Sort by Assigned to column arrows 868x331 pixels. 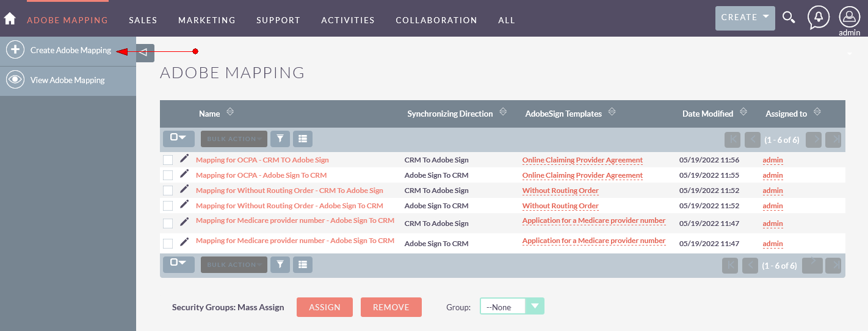pyautogui.click(x=817, y=112)
